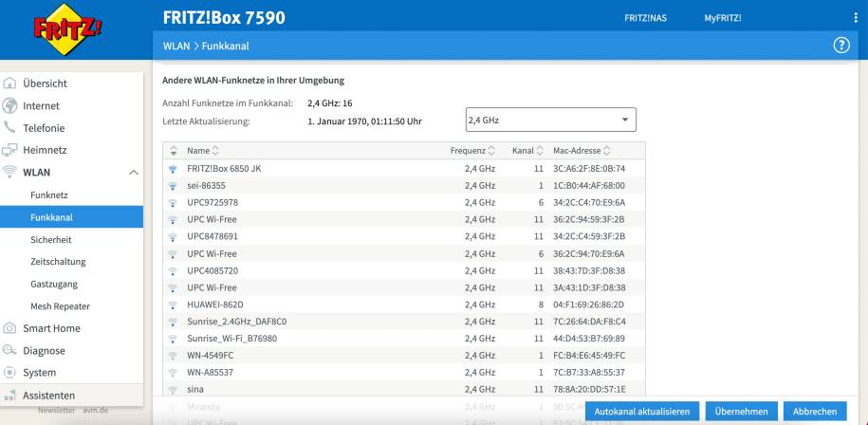Click WLAN in the breadcrumb
Viewport: 868px width, 425px height.
[176, 46]
